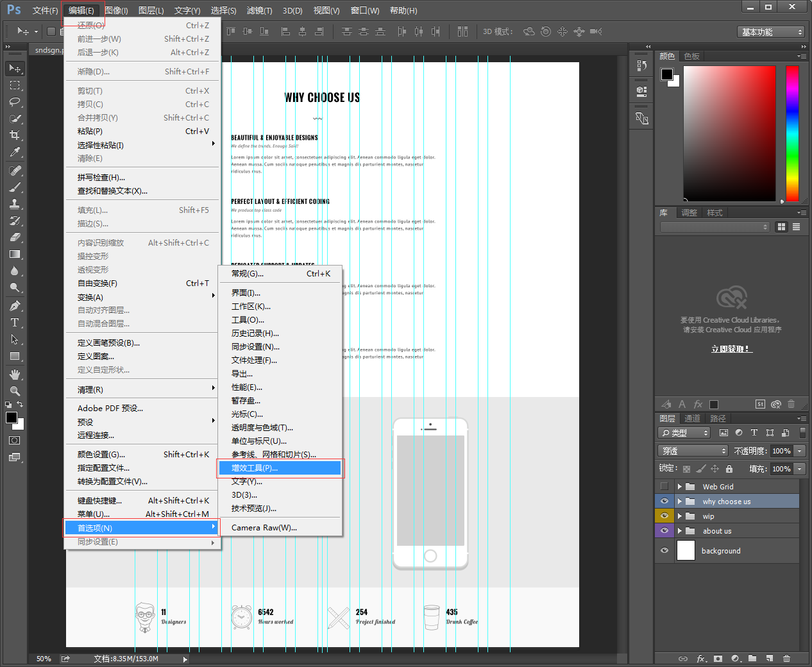
Task: Choose the Zoom tool in toolbar
Action: (x=15, y=391)
